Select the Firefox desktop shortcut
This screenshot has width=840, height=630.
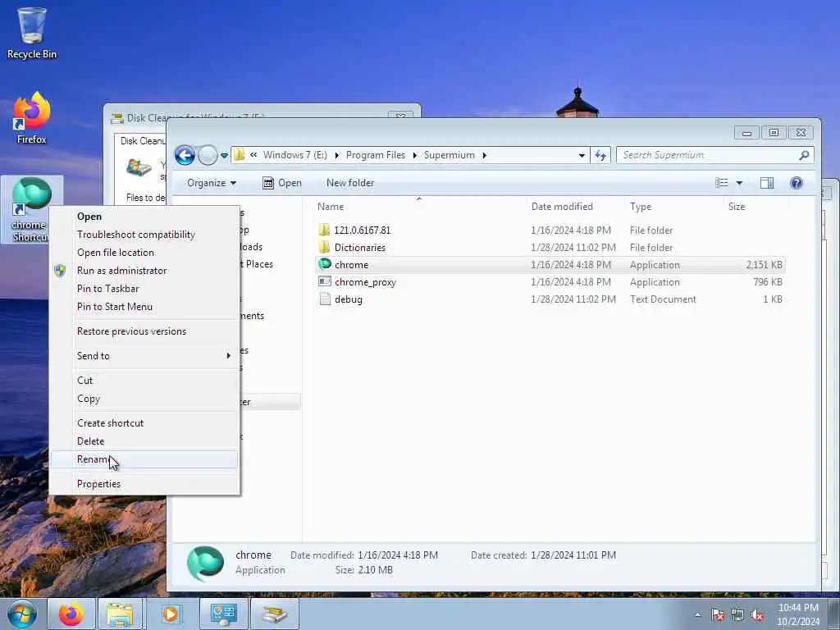[x=32, y=118]
